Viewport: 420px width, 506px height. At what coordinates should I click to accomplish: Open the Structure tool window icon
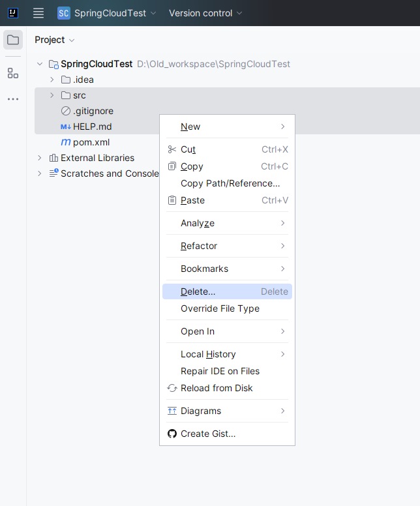13,73
